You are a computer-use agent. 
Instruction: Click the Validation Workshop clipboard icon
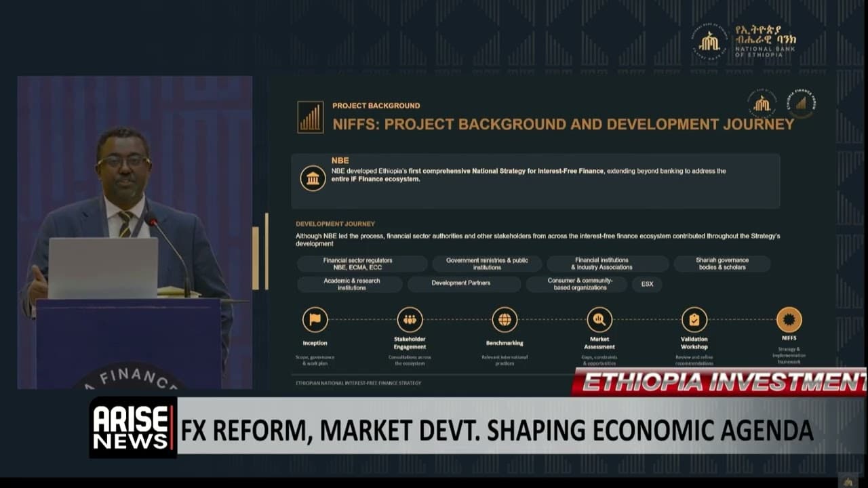[x=694, y=319]
